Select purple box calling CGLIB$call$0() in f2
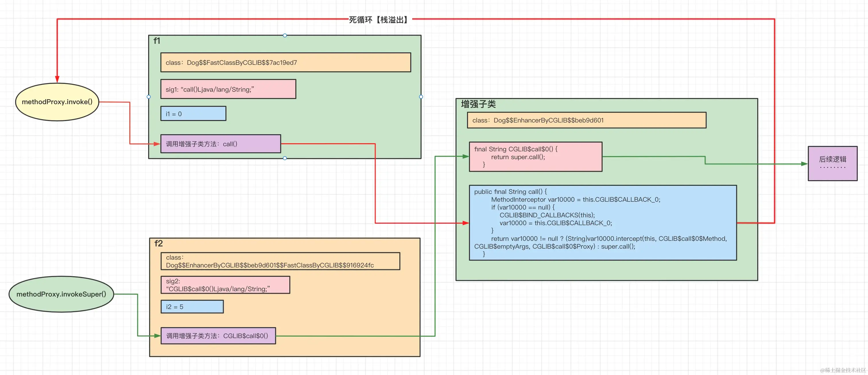 point(218,336)
